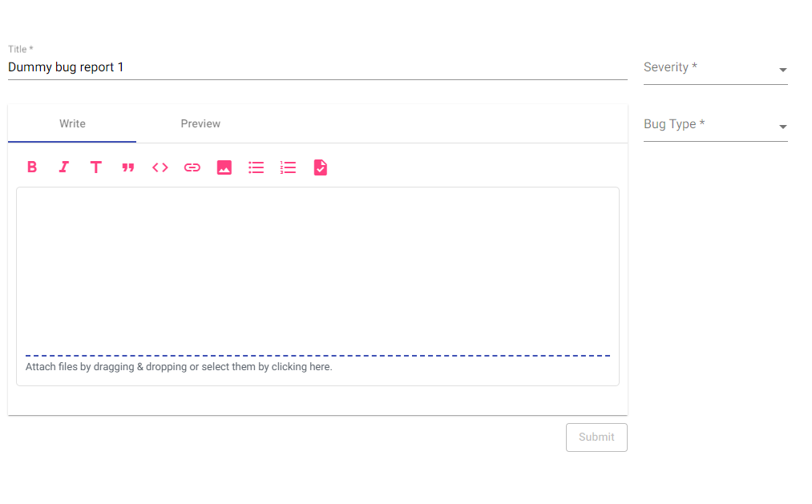Insert a heading with the T icon

click(96, 167)
